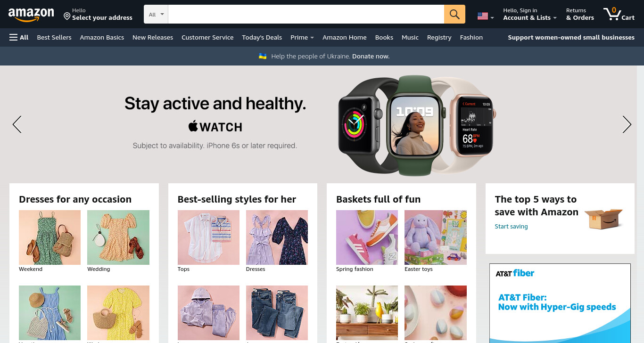Expand the Prime menu dropdown
Viewport: 644px width, 343px height.
click(302, 37)
